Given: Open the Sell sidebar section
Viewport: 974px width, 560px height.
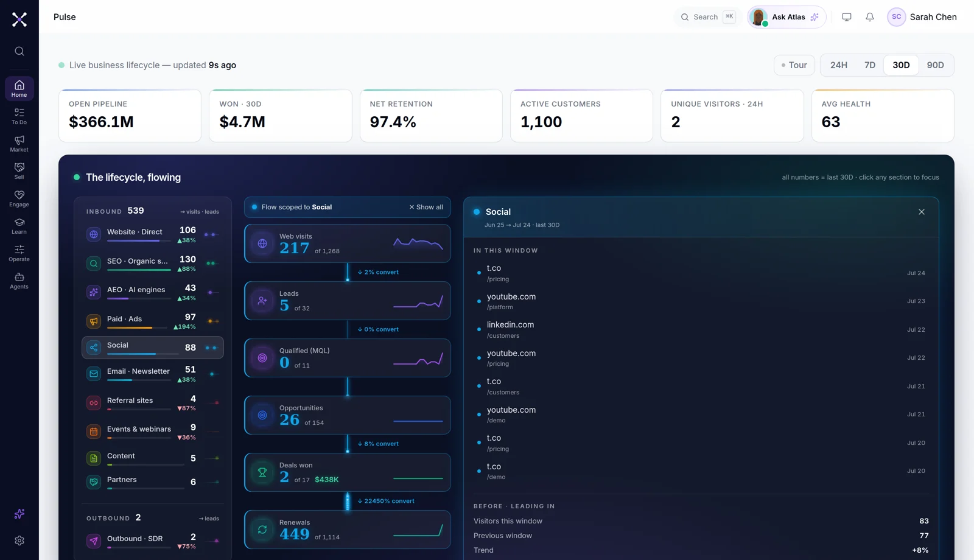Looking at the screenshot, I should [19, 171].
